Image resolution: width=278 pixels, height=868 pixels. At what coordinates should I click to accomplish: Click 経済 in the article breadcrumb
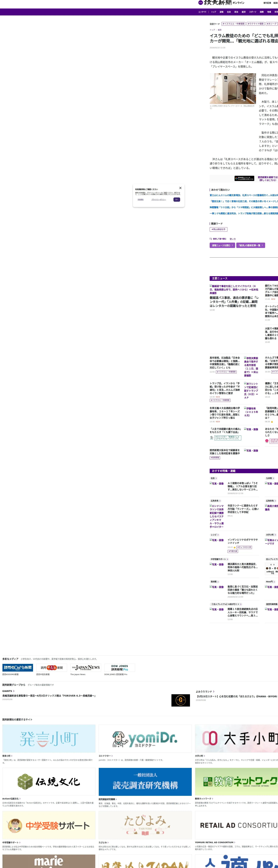[x=220, y=30]
